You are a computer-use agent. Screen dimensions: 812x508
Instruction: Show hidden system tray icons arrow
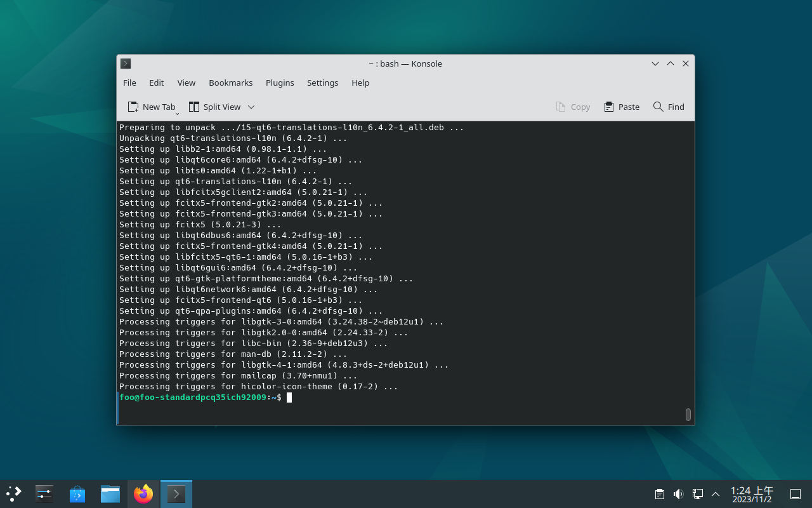click(x=716, y=494)
